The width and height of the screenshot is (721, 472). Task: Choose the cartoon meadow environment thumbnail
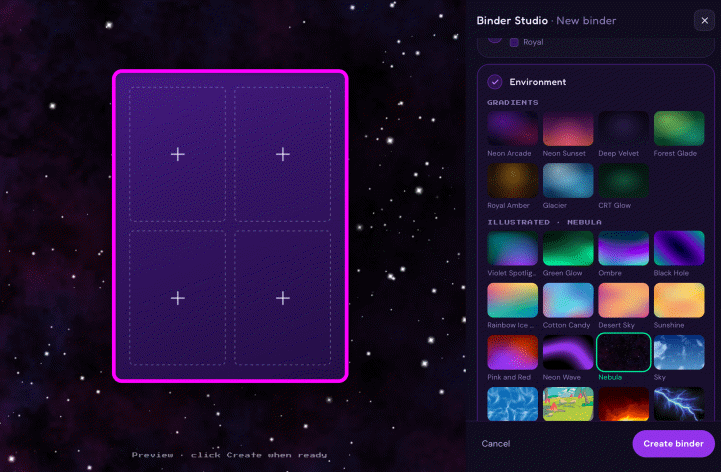coord(568,404)
